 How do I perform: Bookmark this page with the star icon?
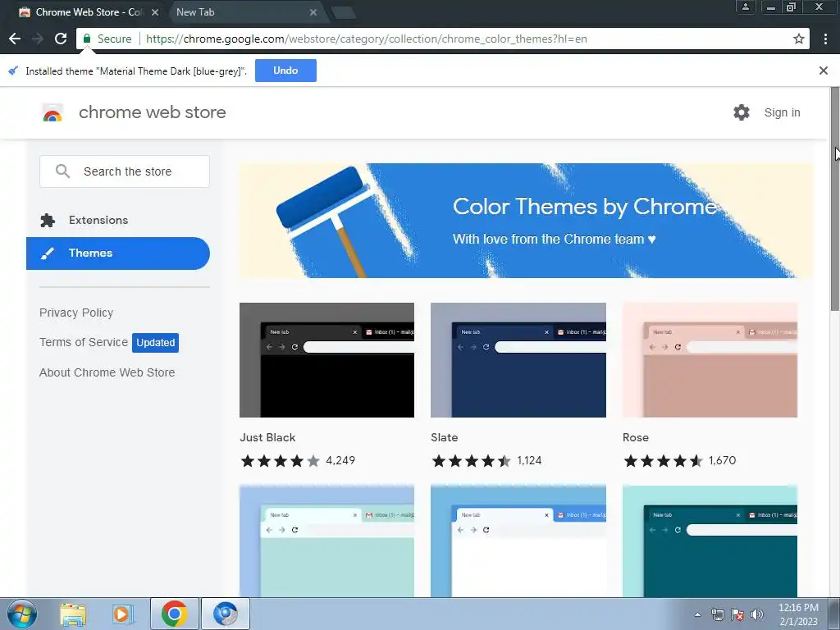coord(799,39)
